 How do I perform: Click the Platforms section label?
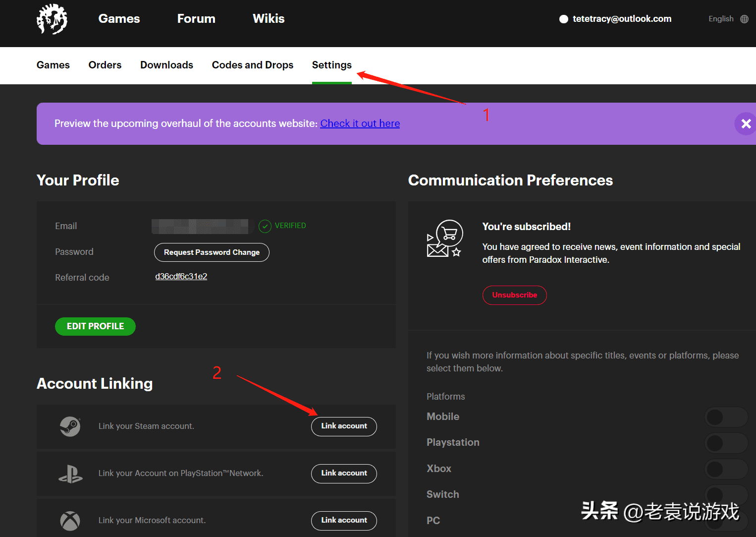pos(446,397)
